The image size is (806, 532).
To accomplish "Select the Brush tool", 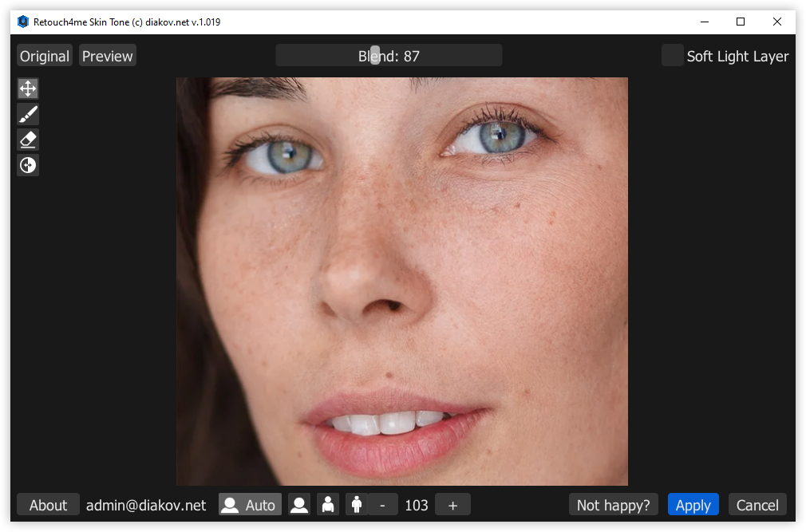I will (x=28, y=115).
